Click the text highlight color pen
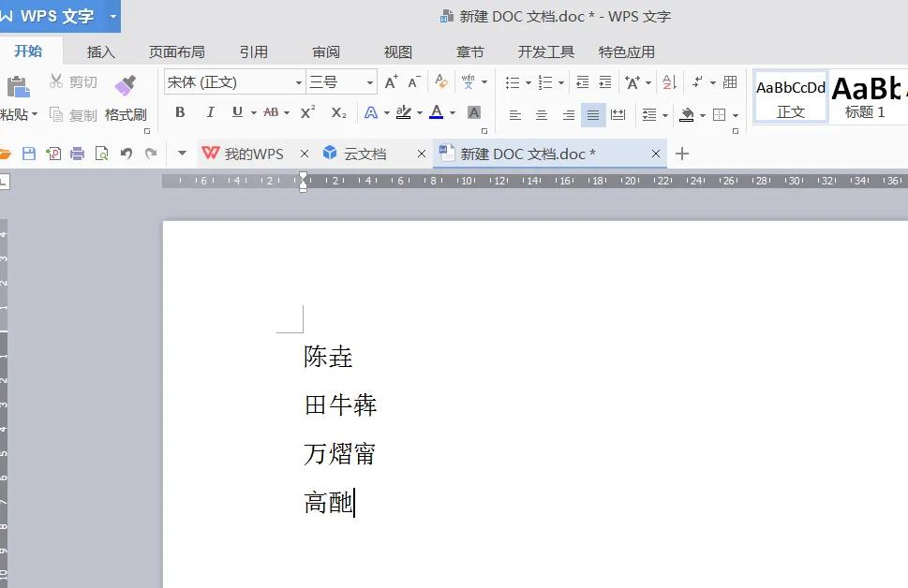This screenshot has width=908, height=588. tap(404, 112)
